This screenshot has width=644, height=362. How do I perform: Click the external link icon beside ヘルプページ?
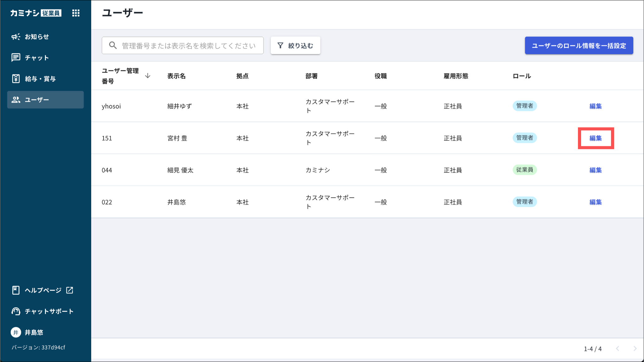[x=70, y=290]
